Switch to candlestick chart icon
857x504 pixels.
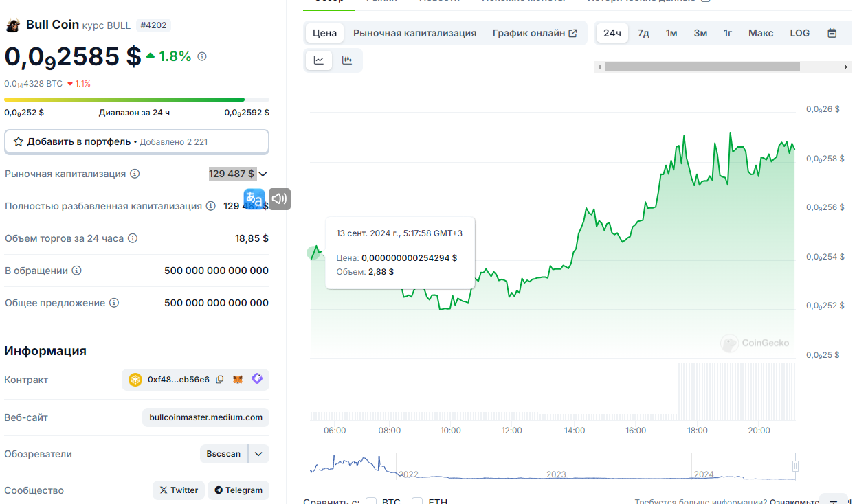tap(347, 60)
